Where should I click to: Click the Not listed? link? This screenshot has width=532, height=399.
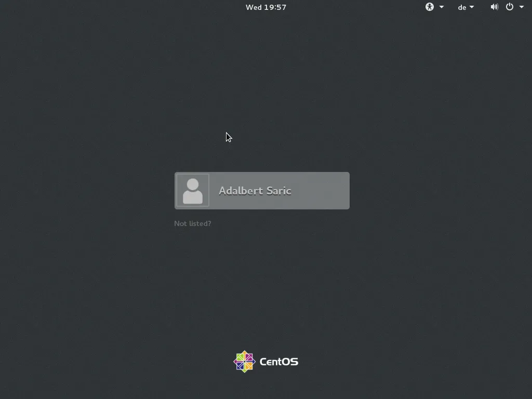193,223
